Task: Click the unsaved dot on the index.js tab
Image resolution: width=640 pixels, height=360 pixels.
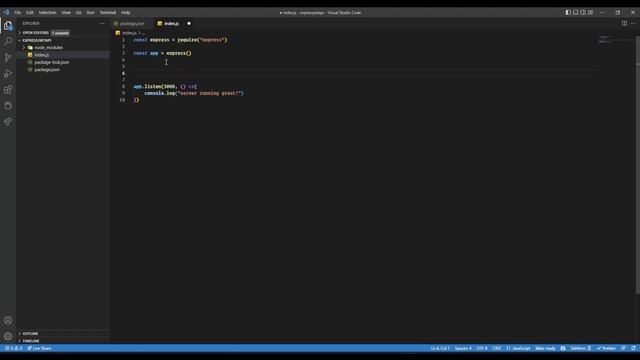Action: [189, 24]
